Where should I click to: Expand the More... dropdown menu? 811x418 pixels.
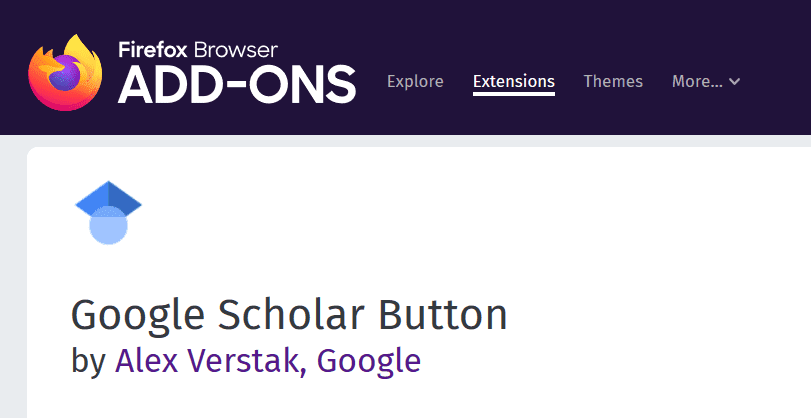(x=706, y=81)
